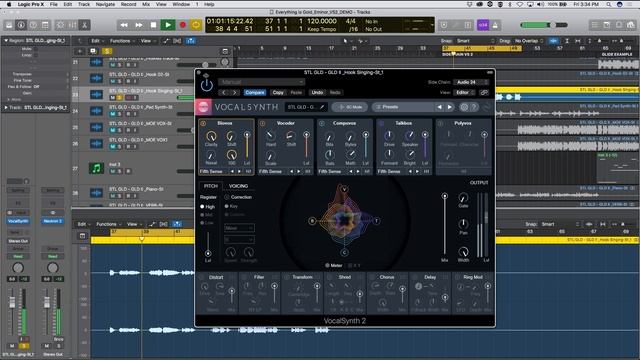Click the V node on the visualizer
The image size is (640, 360).
pos(344,189)
